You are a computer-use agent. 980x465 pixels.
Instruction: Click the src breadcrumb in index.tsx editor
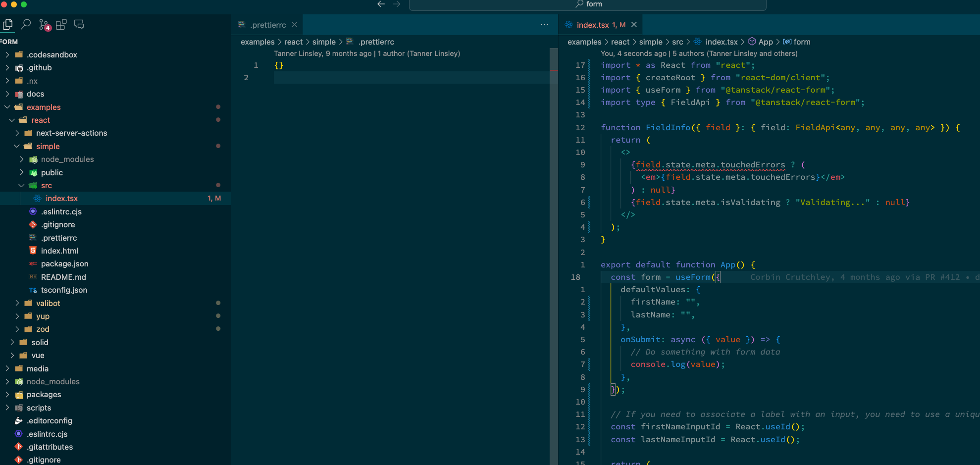[677, 42]
